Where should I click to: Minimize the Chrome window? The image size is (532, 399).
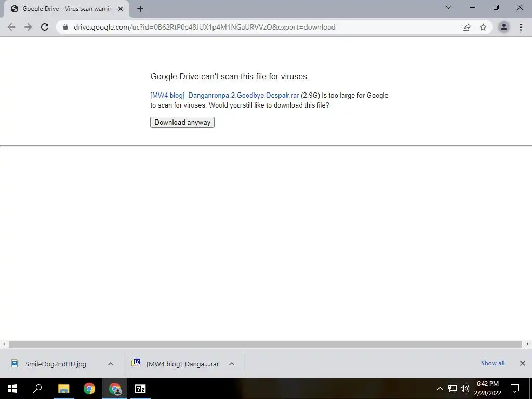pyautogui.click(x=472, y=7)
